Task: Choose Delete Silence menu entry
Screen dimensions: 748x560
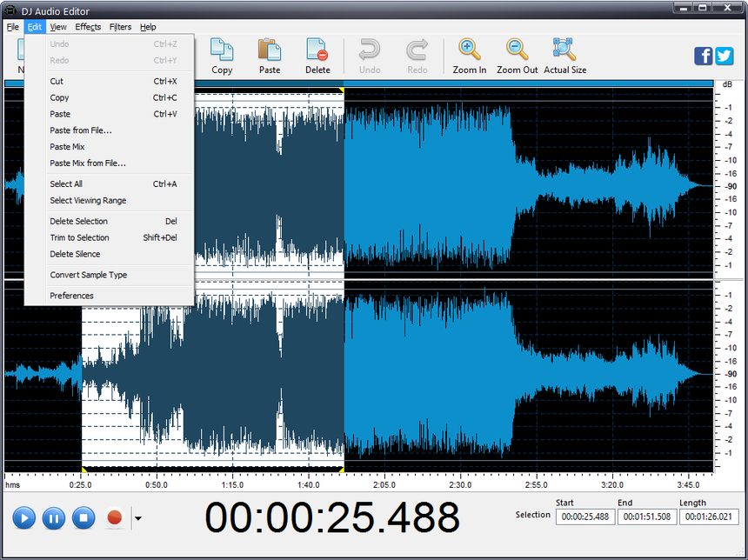Action: [x=110, y=254]
